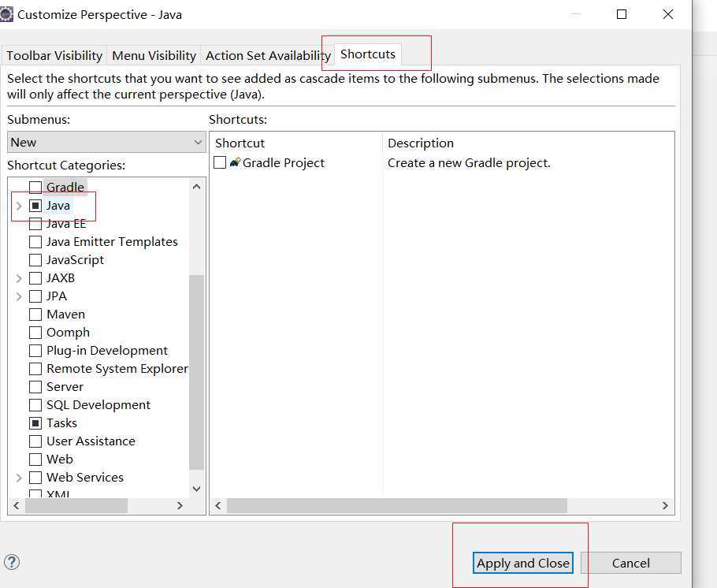The image size is (717, 588).
Task: Click categories list scroll down arrow
Action: (x=197, y=489)
